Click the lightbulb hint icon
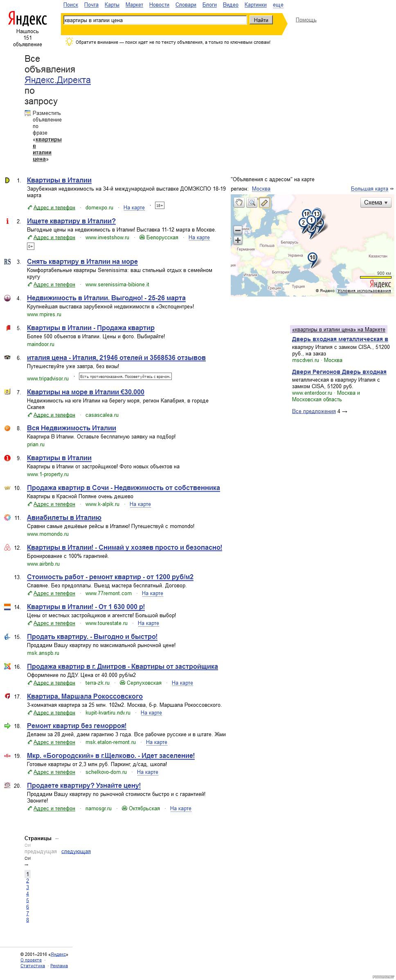The image size is (396, 980). coord(69,42)
